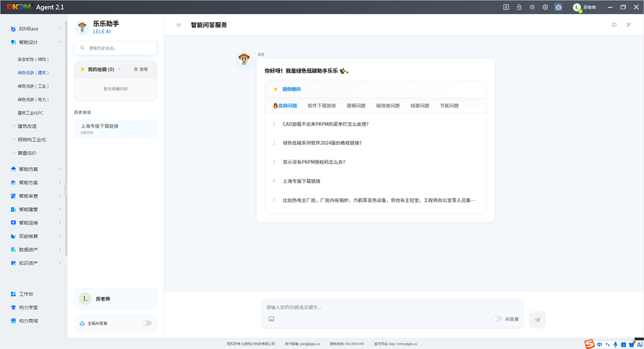Expand the BIMBase menu arrow

click(60, 29)
